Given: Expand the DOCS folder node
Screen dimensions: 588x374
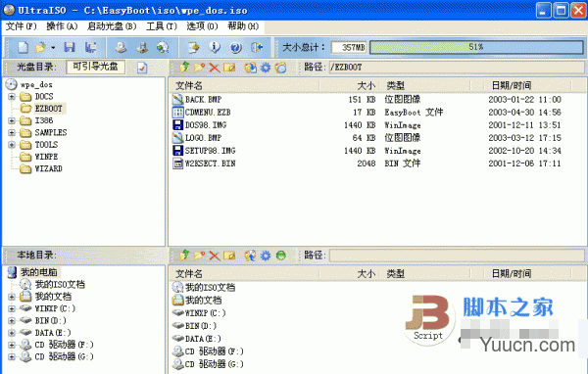Looking at the screenshot, I should 12,97.
